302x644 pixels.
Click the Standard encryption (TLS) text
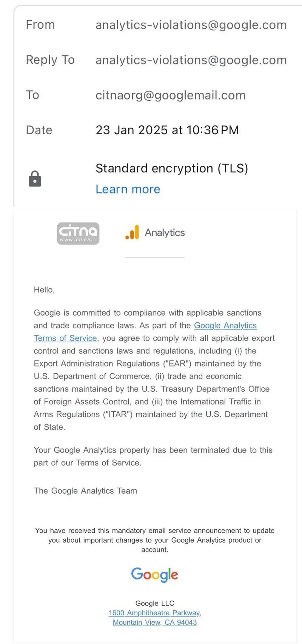pos(172,168)
